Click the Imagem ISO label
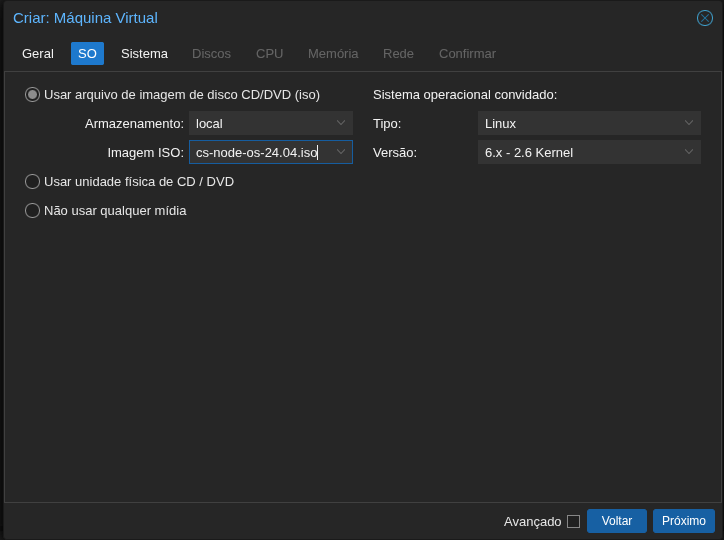 (145, 153)
